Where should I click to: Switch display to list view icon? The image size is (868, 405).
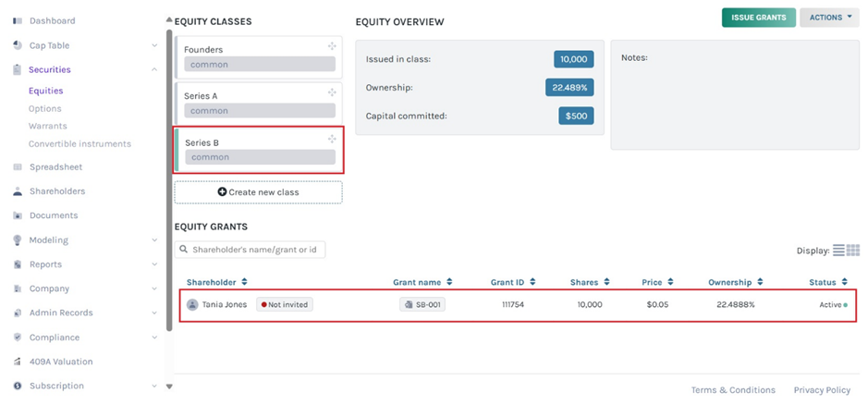838,250
